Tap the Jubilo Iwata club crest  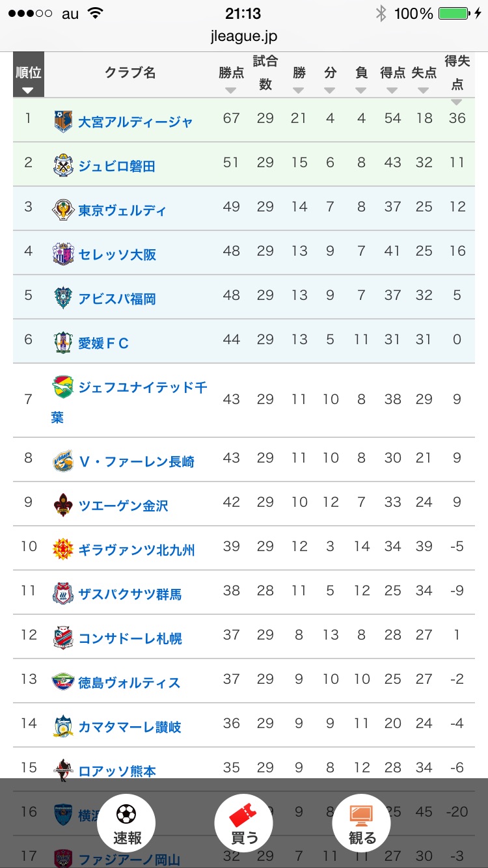[x=63, y=165]
